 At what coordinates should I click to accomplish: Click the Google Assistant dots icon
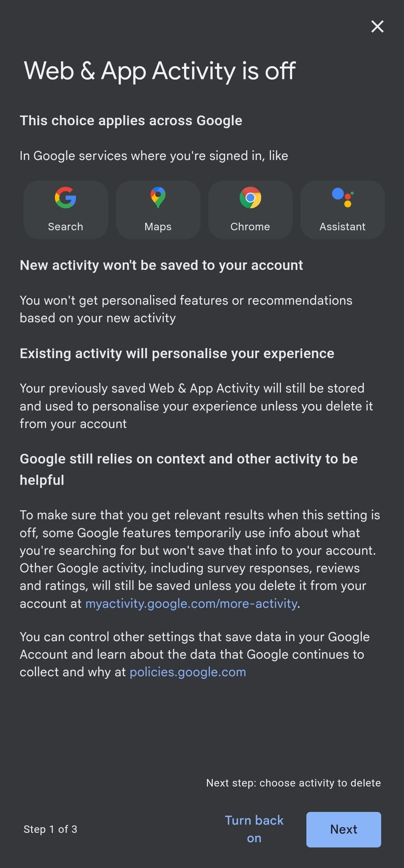click(343, 197)
